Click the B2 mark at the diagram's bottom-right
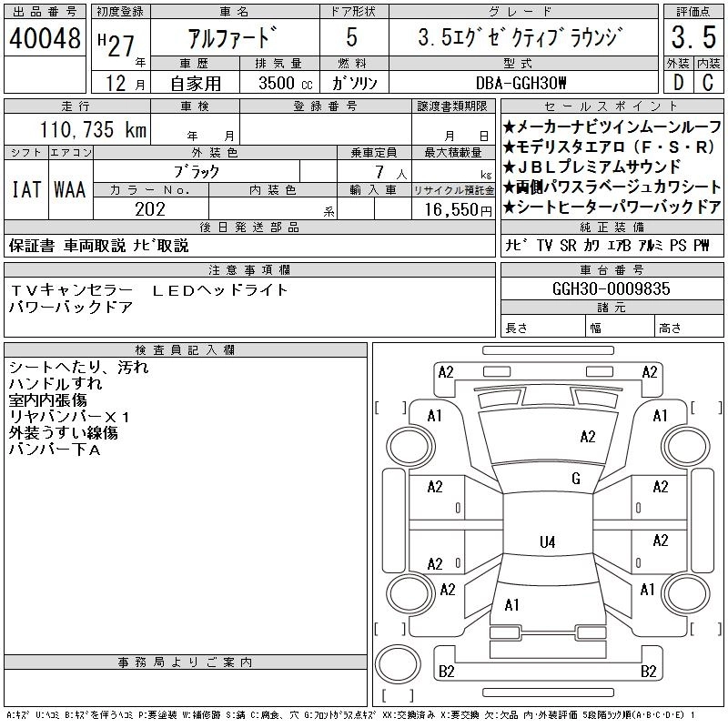Viewport: 728px width, 728px height. 649,672
